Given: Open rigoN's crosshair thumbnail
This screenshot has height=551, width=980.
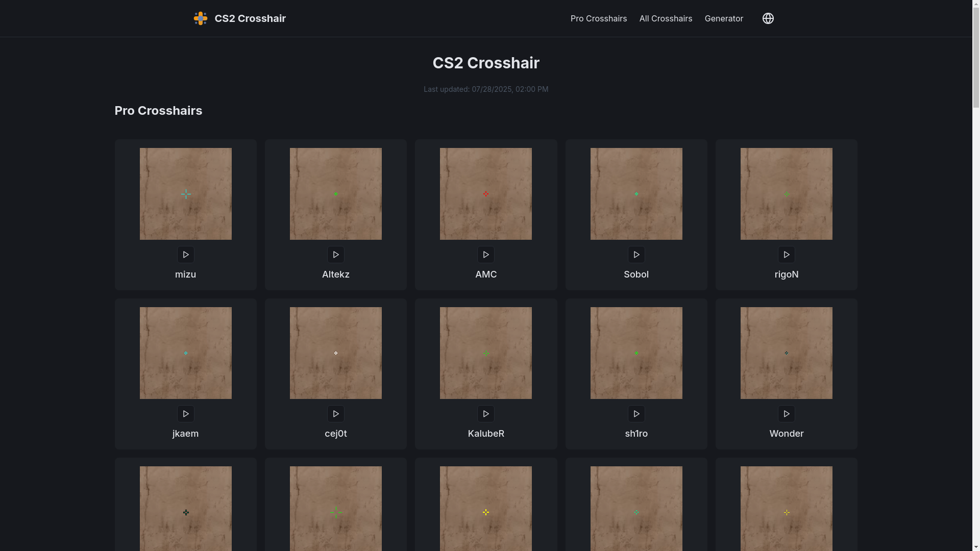Looking at the screenshot, I should 787,194.
